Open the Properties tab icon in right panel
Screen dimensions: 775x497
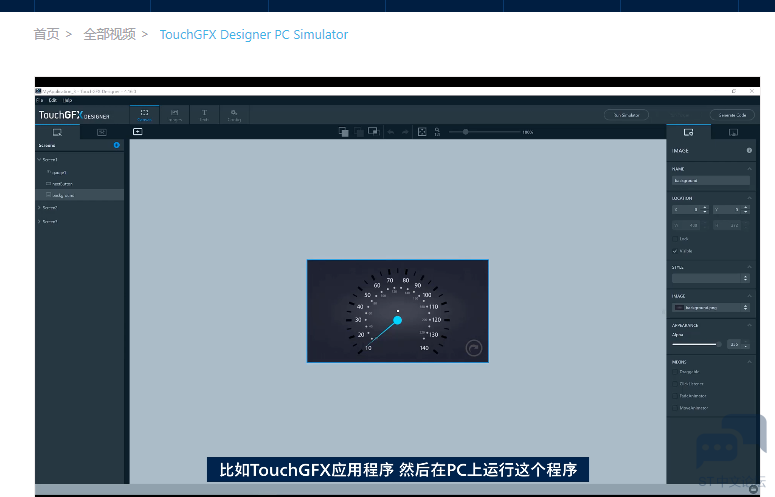tap(689, 132)
